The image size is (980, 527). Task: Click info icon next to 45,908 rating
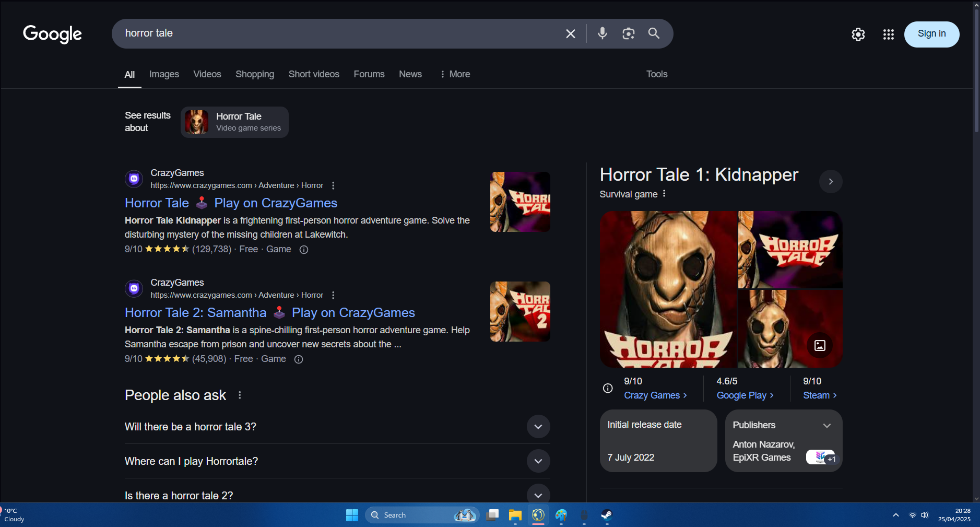click(x=299, y=359)
